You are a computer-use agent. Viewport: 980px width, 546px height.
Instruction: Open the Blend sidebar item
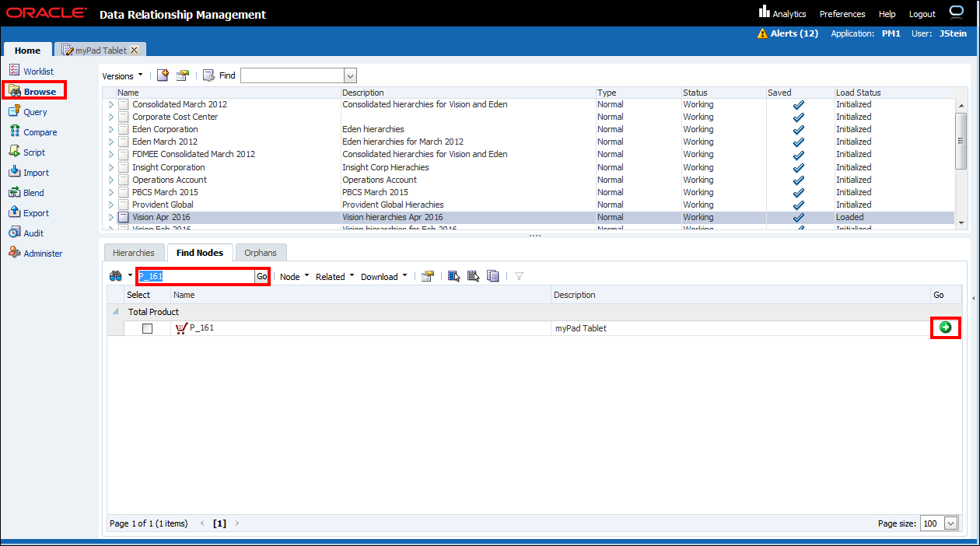(x=26, y=193)
